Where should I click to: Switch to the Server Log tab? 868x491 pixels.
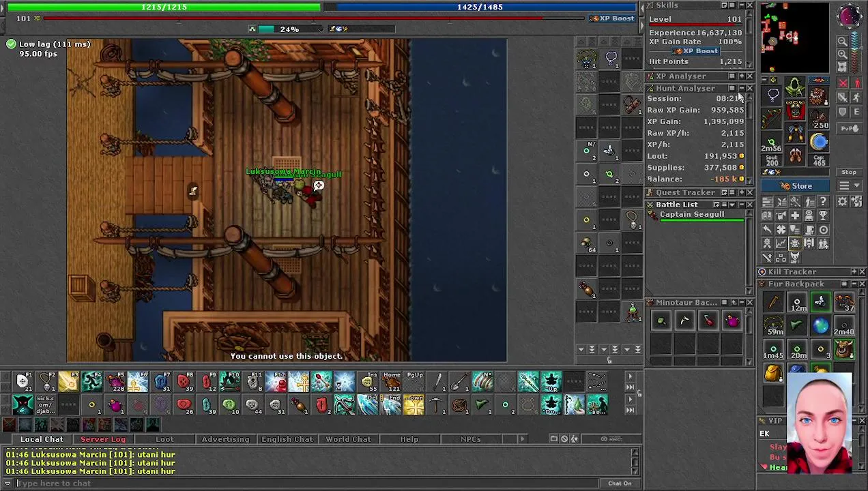[103, 439]
